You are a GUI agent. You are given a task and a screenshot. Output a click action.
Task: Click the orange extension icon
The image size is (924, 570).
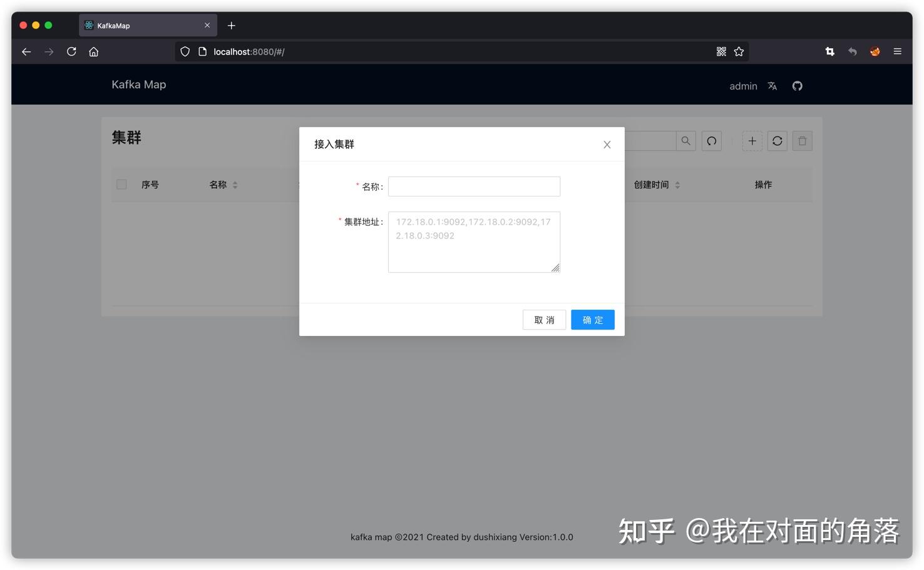tap(875, 52)
